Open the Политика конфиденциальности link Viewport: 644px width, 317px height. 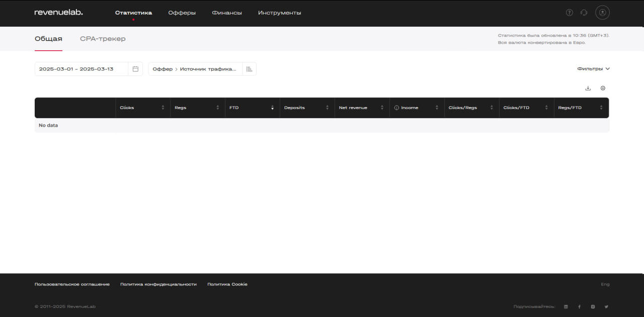coord(158,284)
